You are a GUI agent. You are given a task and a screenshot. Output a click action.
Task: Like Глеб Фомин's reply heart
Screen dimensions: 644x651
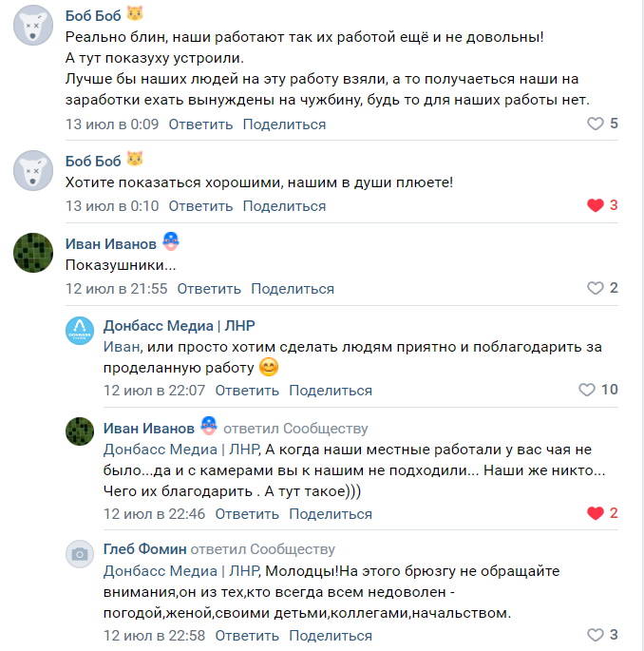[596, 635]
